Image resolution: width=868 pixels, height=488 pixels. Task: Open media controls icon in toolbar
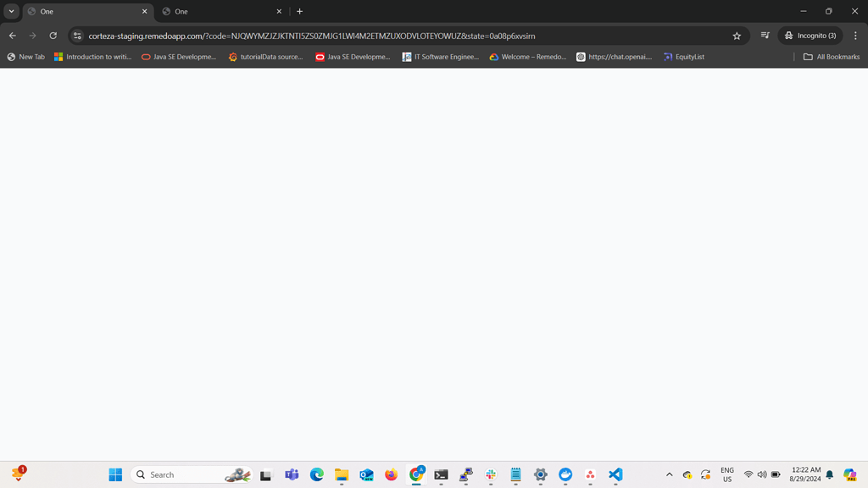click(x=765, y=36)
